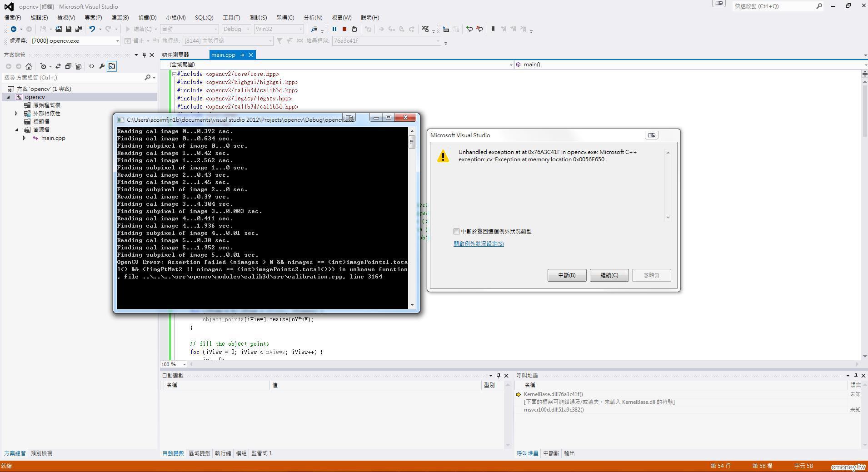Click the pause (Break All) debug icon
Screen dimensions: 868x472
click(x=334, y=29)
